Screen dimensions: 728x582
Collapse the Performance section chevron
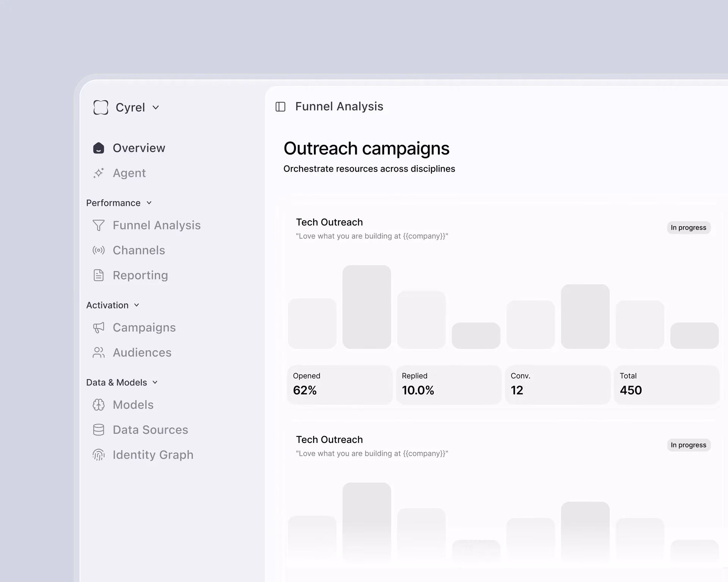click(x=149, y=203)
